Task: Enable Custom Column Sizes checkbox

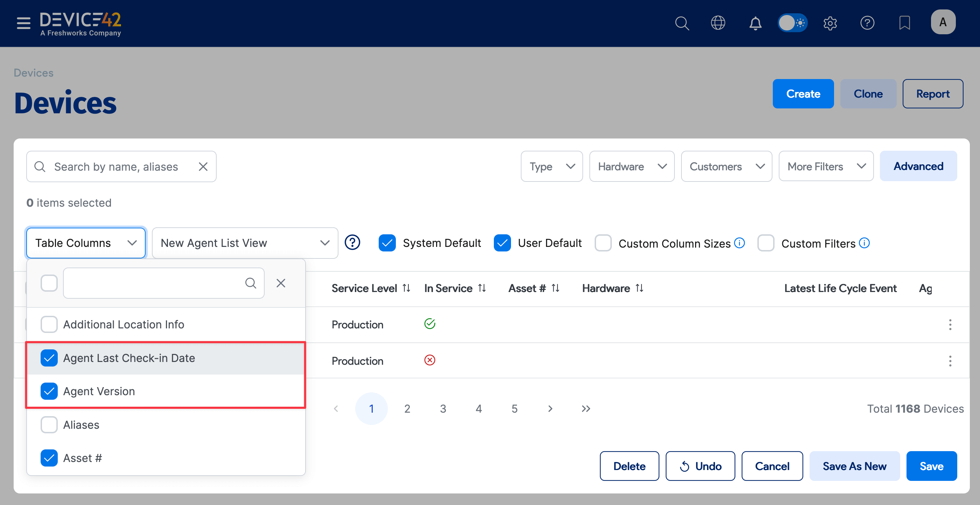Action: point(603,243)
